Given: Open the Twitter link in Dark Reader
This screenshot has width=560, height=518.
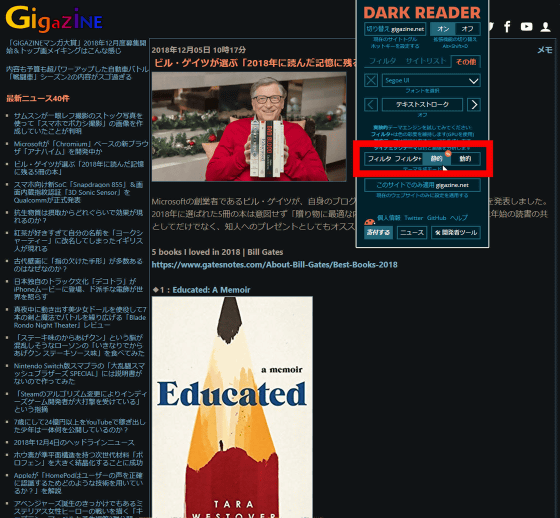Looking at the screenshot, I should pos(414,218).
